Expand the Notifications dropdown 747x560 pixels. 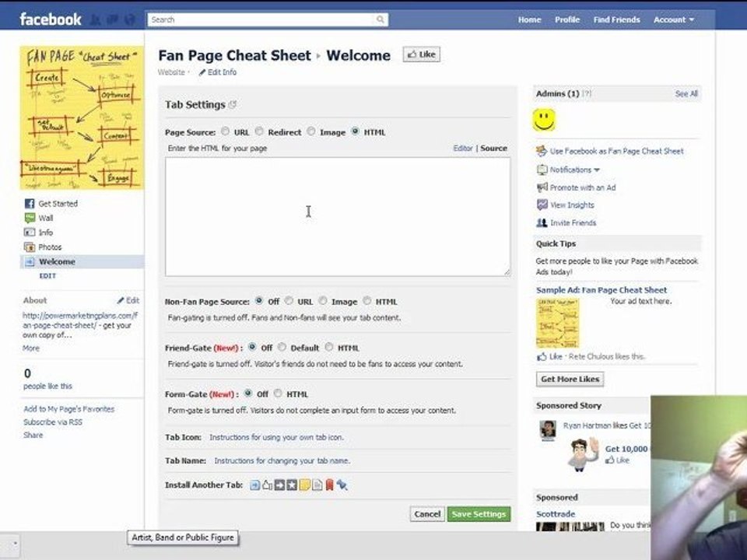pos(574,170)
